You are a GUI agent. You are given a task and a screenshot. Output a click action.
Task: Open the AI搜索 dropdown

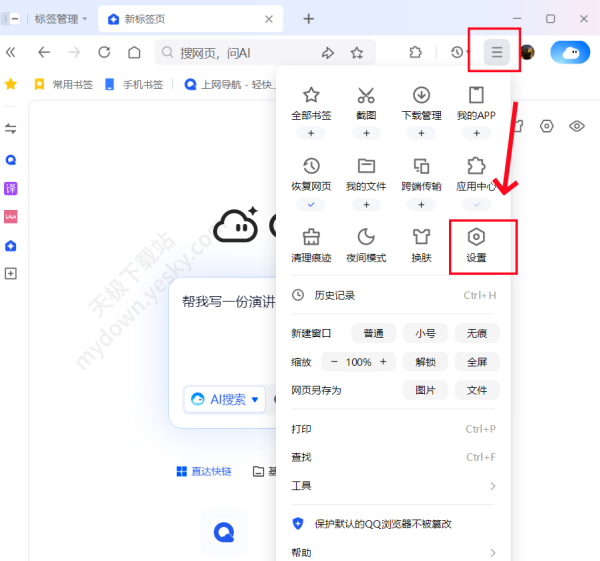pyautogui.click(x=225, y=399)
